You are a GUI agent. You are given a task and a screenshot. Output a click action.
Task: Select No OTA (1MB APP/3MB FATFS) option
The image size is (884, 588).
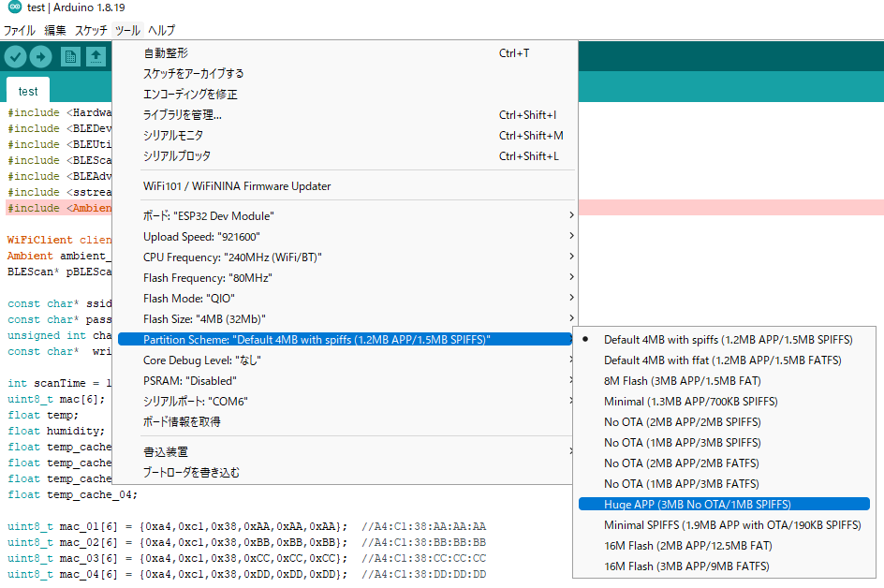coord(724,484)
